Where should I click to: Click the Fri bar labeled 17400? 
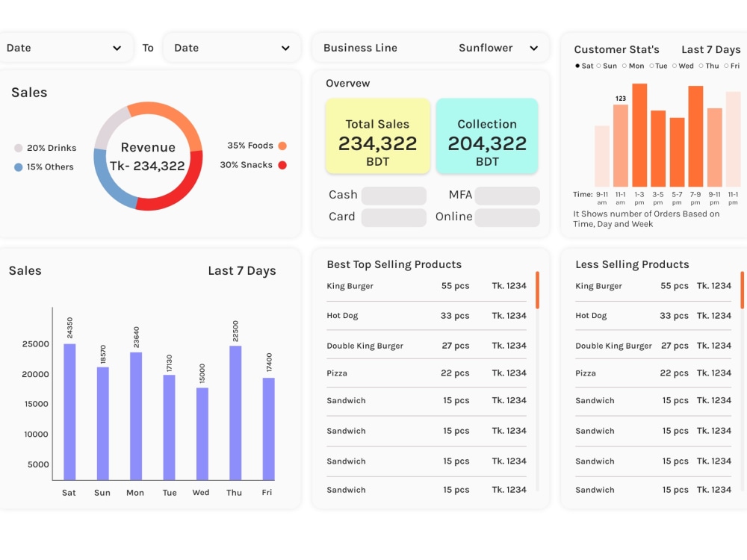[269, 429]
